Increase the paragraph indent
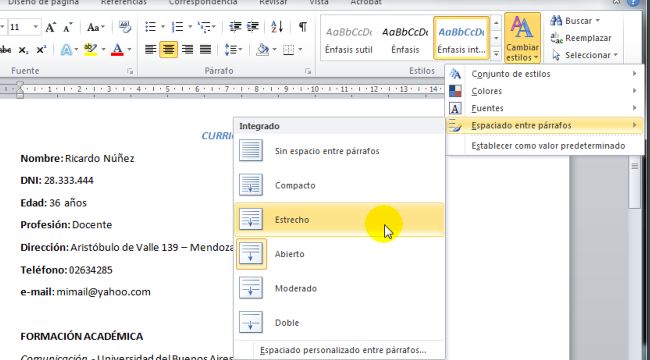 coord(252,27)
